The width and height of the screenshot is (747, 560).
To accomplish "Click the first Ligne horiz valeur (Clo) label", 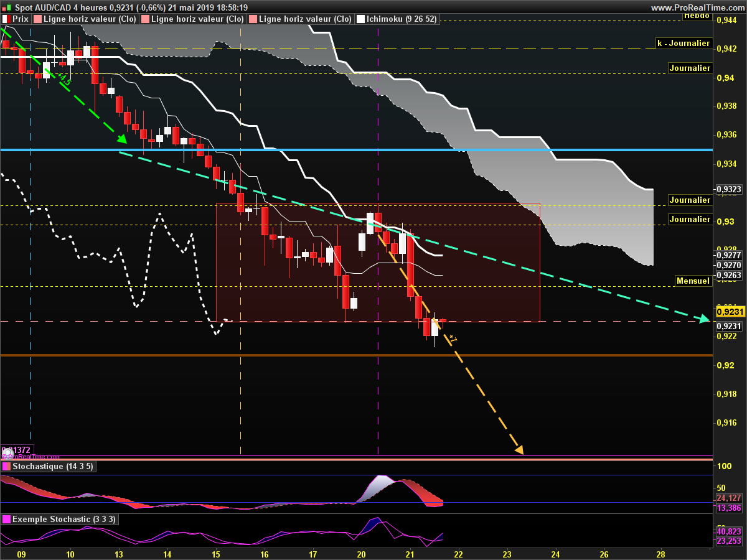I will [x=91, y=19].
